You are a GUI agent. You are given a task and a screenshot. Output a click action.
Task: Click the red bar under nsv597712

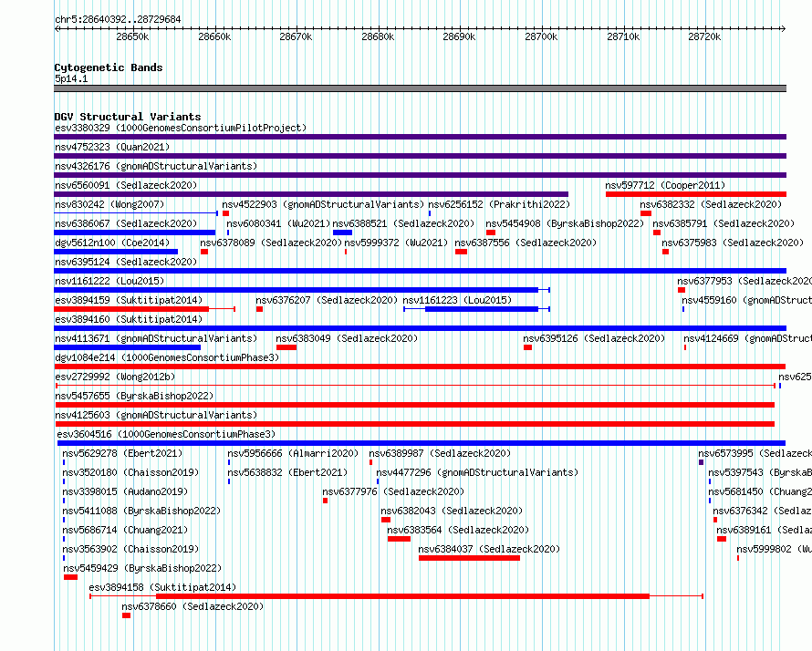coord(696,194)
